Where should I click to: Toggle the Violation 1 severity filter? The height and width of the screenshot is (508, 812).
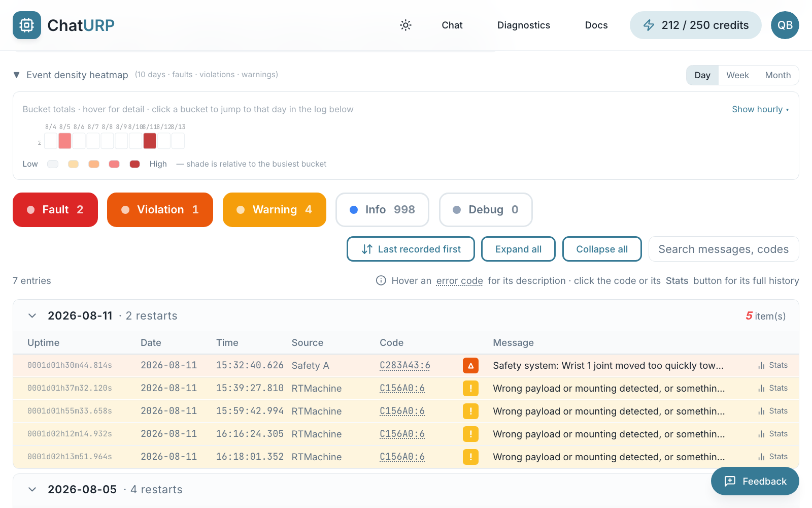coord(160,210)
